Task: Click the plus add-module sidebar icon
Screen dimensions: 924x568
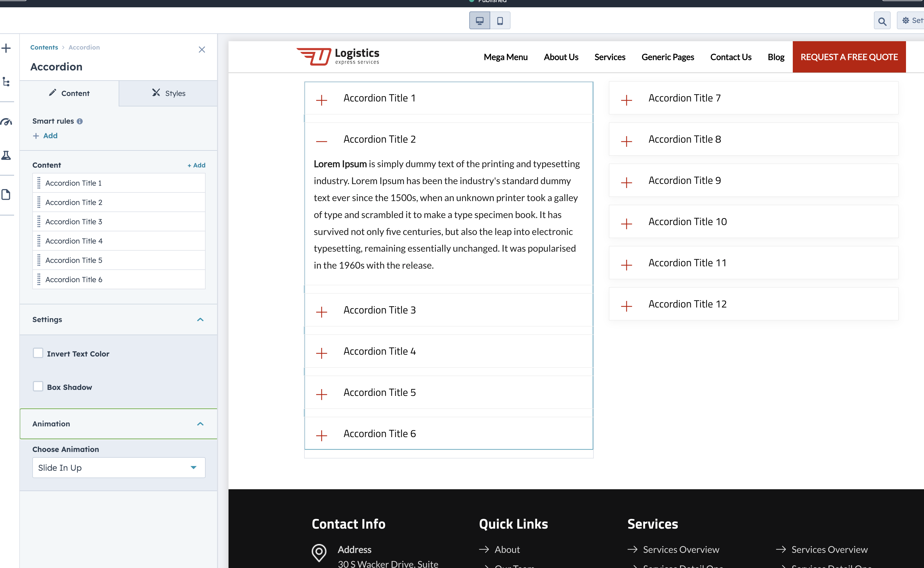Action: pyautogui.click(x=6, y=48)
